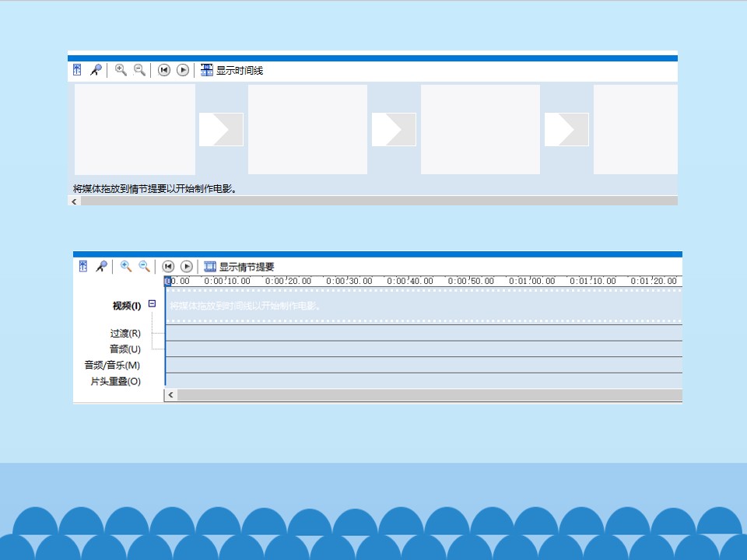
Task: Click zoom in magnifier in storyboard toolbar
Action: [x=121, y=70]
